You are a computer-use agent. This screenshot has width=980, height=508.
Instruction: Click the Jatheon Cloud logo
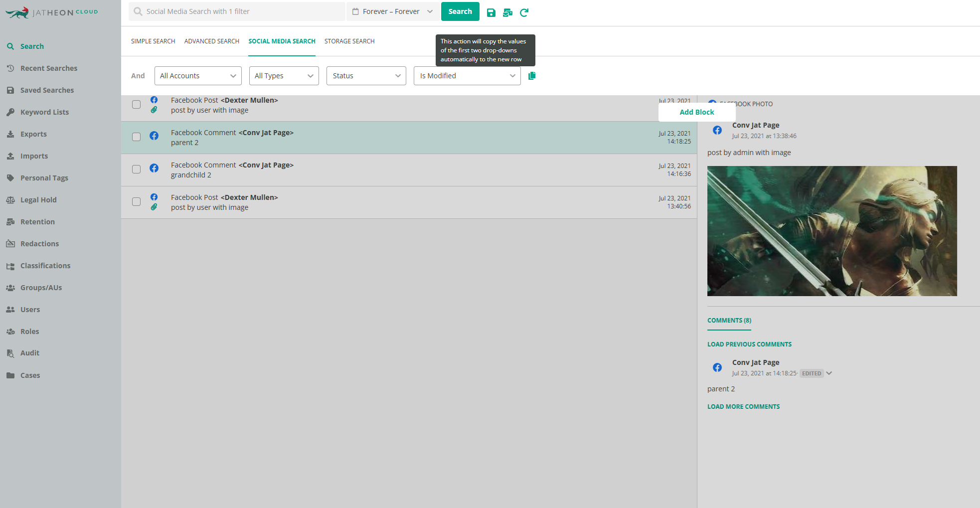51,12
